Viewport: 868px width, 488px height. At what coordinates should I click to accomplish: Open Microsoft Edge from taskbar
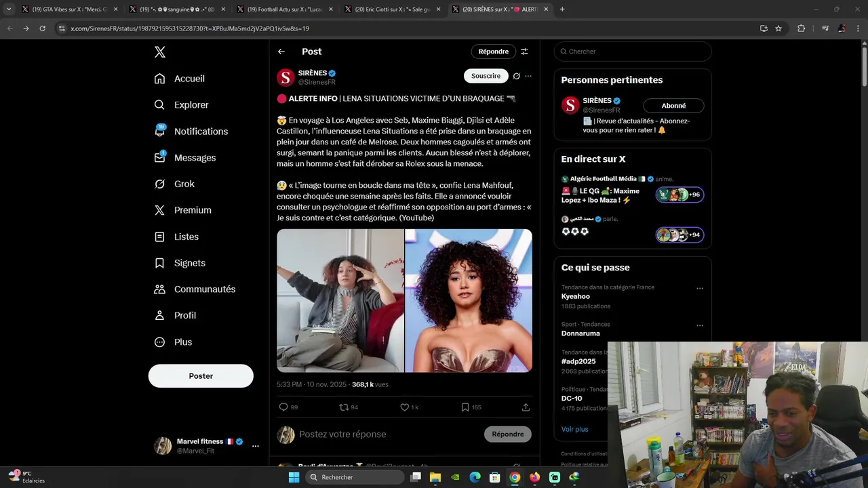(475, 477)
